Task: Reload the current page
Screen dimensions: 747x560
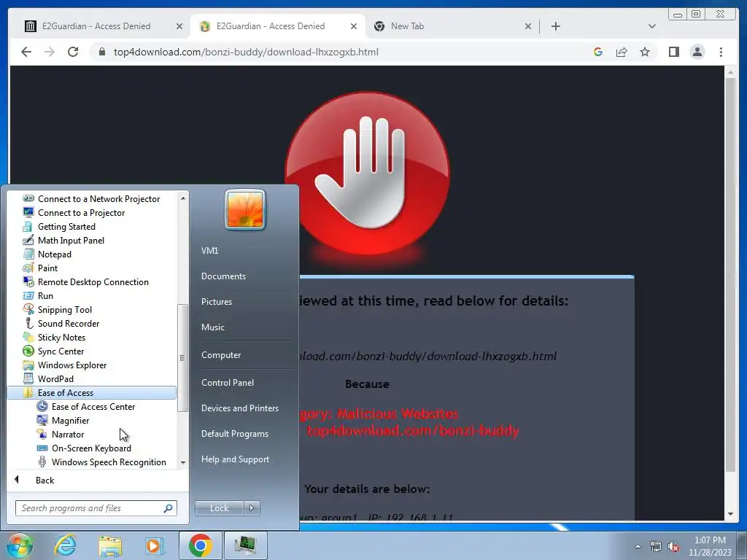Action: [x=73, y=52]
